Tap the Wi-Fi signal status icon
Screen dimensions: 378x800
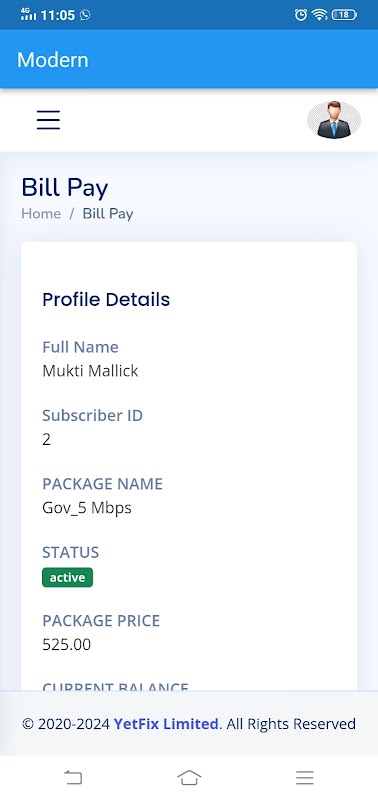tap(319, 15)
